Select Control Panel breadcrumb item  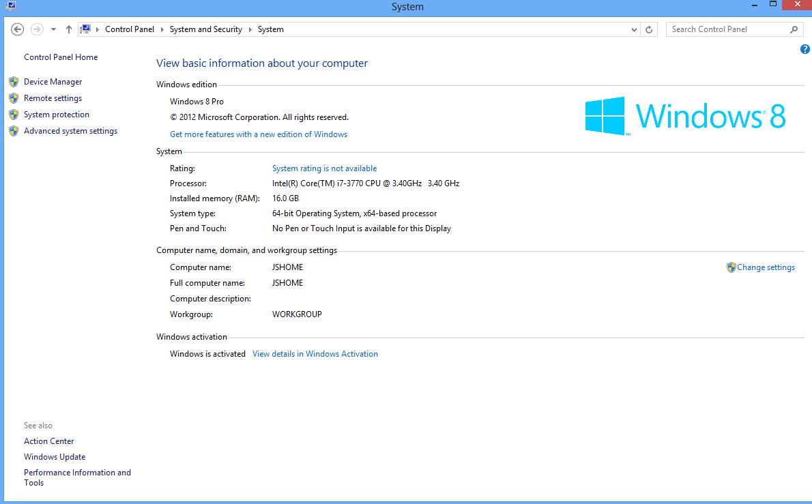point(130,29)
